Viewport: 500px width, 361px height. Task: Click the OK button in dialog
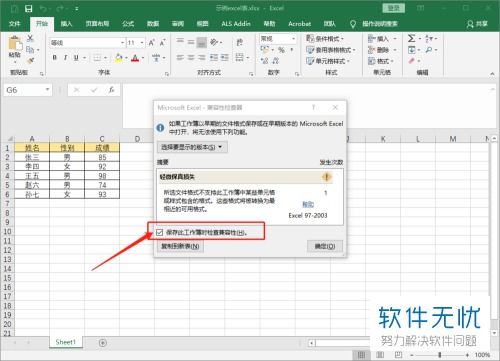tap(325, 246)
